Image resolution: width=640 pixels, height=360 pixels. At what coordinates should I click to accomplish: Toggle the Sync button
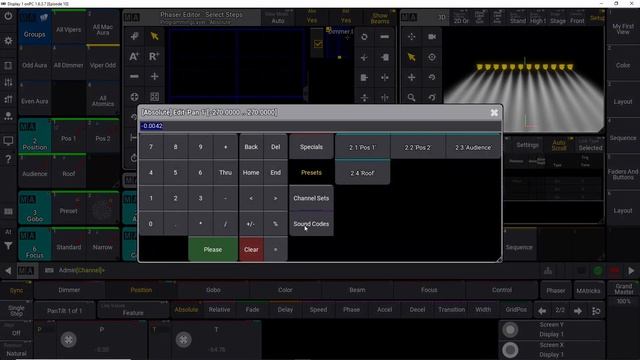tap(16, 290)
